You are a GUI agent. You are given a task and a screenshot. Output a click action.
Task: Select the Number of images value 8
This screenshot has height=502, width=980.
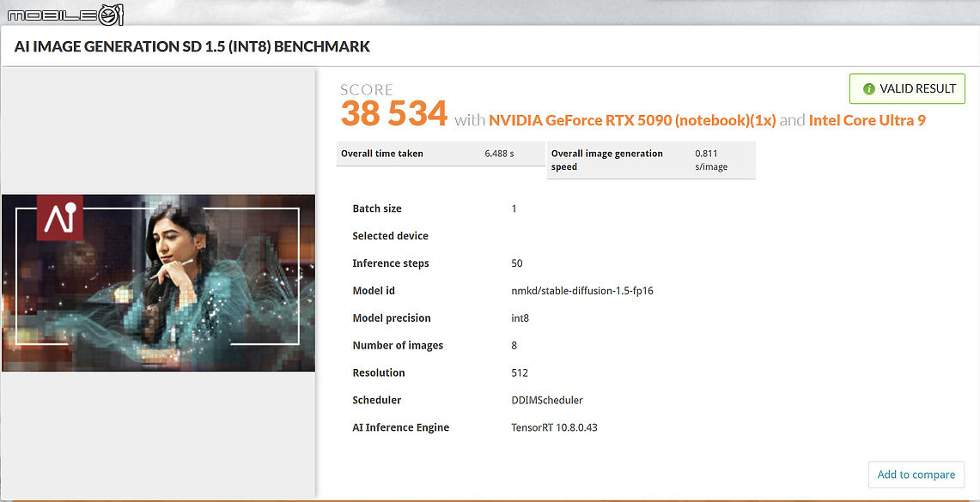pyautogui.click(x=514, y=345)
